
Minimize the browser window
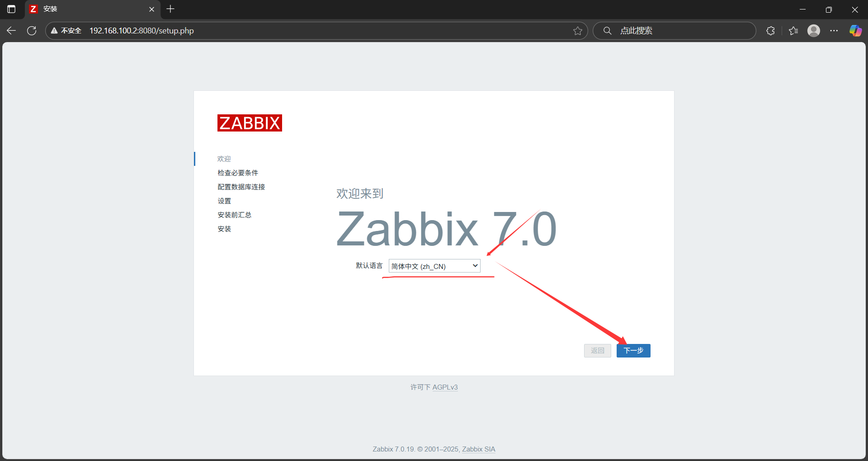803,9
